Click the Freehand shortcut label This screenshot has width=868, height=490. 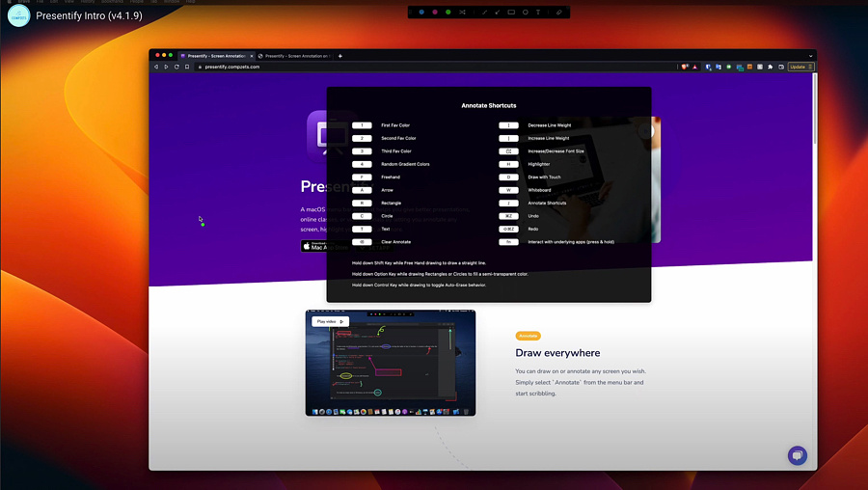(391, 177)
